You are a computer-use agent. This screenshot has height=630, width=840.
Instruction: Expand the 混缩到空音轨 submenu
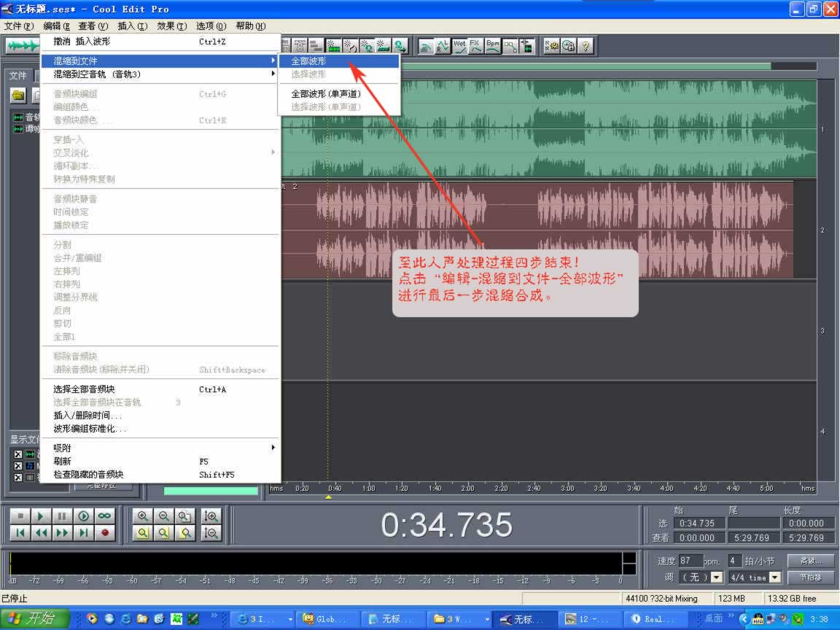(160, 74)
